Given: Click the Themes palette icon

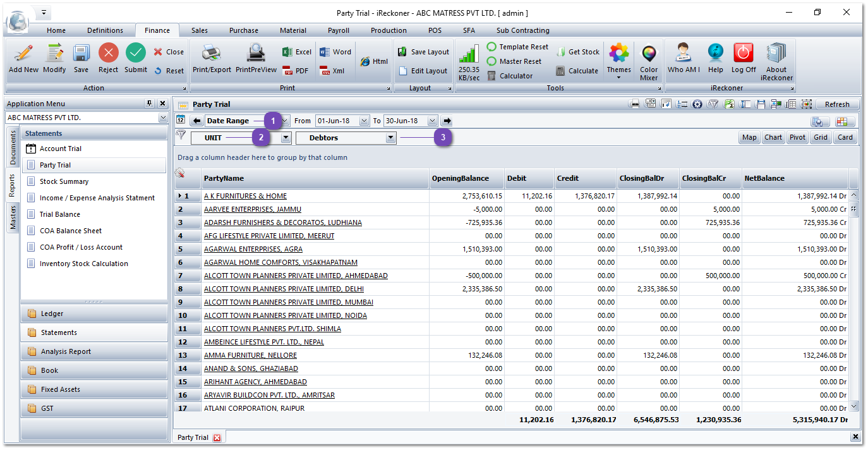Looking at the screenshot, I should click(x=618, y=54).
